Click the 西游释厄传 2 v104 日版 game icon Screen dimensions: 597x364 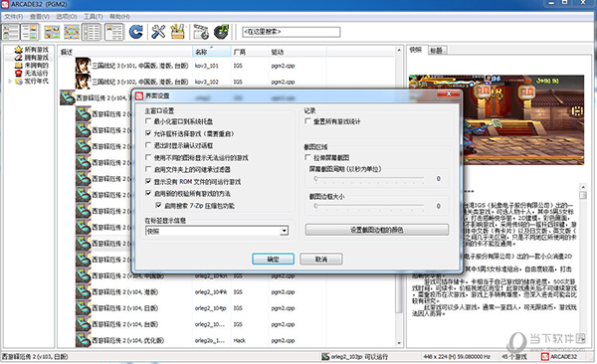[83, 308]
